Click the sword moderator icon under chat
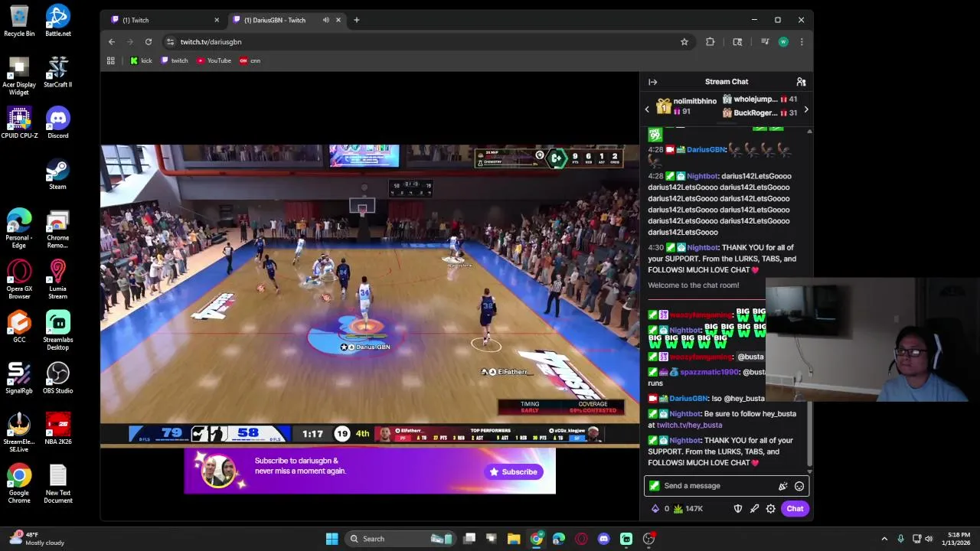 point(754,509)
